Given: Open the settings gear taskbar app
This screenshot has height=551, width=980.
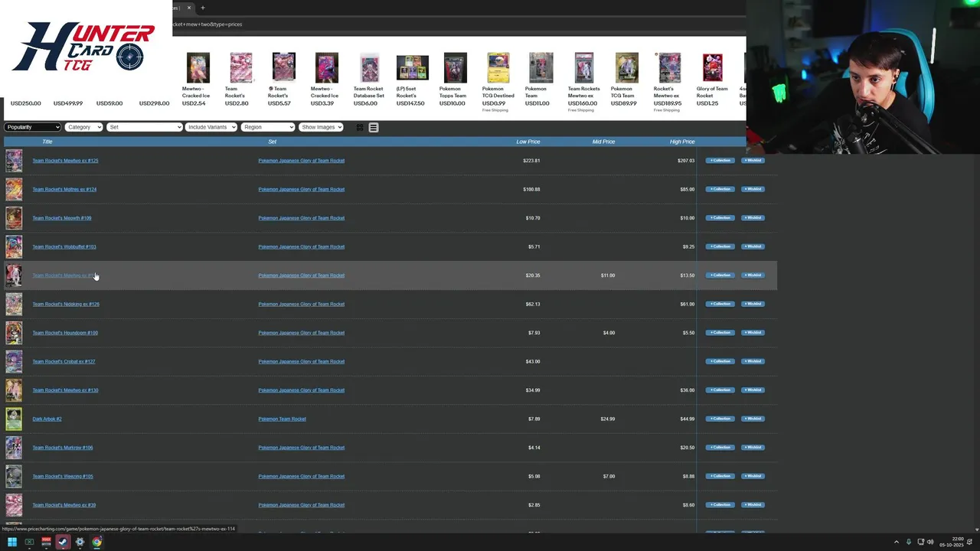Looking at the screenshot, I should [80, 542].
